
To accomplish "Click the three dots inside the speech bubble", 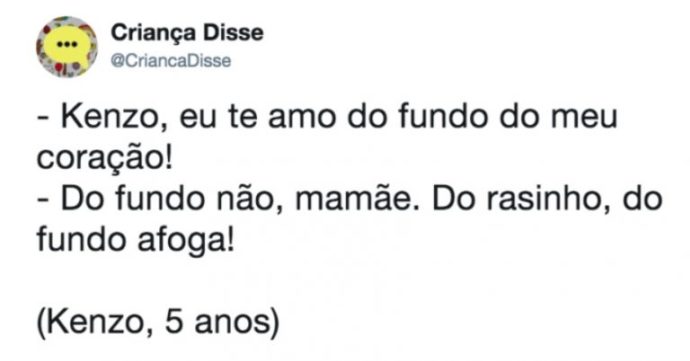I will click(x=68, y=44).
